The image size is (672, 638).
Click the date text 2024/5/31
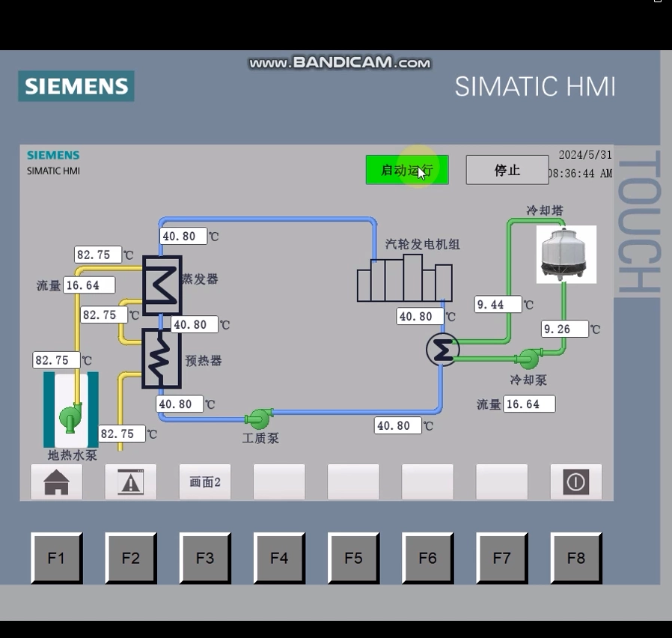585,155
